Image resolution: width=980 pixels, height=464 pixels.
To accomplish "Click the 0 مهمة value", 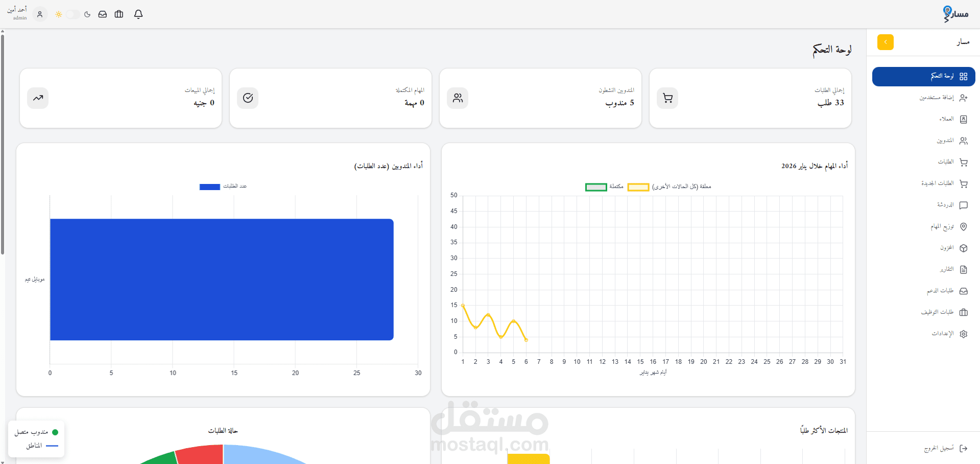I will [x=414, y=103].
